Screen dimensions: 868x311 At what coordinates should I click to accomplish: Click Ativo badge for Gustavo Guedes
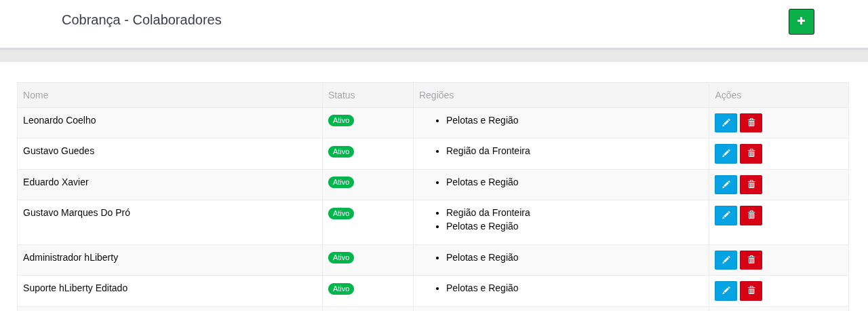point(341,151)
